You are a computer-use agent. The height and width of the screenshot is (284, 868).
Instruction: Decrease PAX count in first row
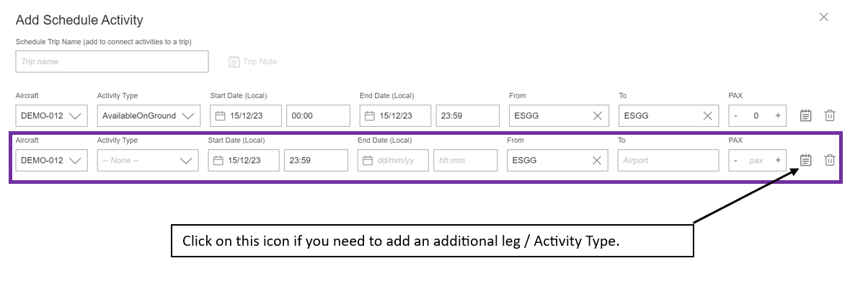(x=735, y=115)
